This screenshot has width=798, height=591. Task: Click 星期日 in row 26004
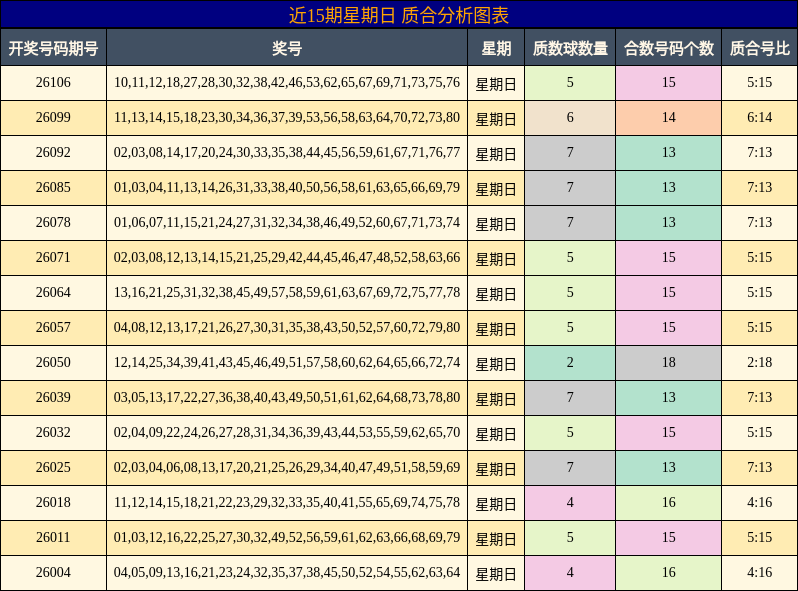coord(496,574)
